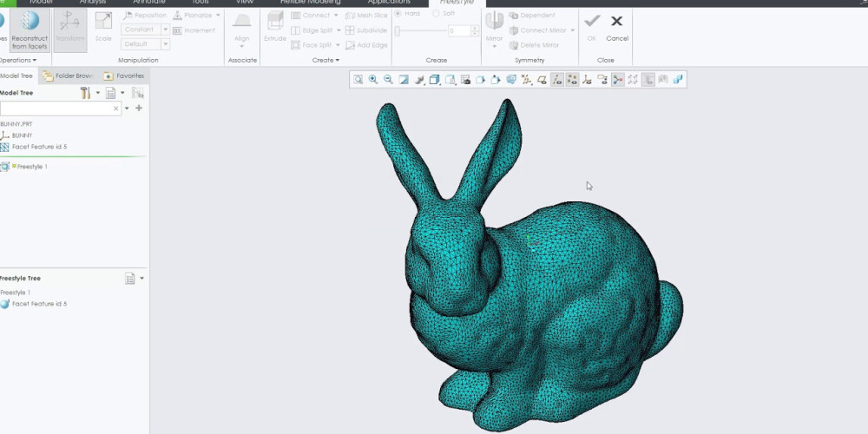Click the Delete Mirror command
Screen dimensions: 868x434
point(534,45)
